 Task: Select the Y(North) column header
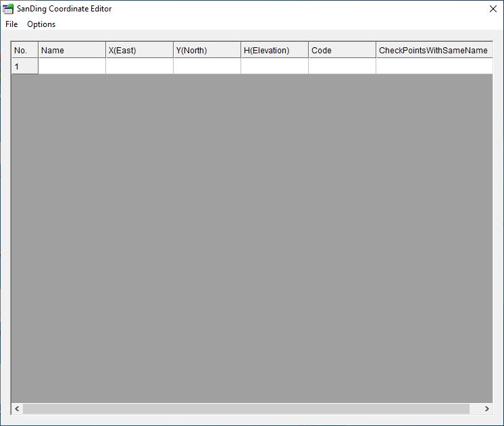[207, 50]
